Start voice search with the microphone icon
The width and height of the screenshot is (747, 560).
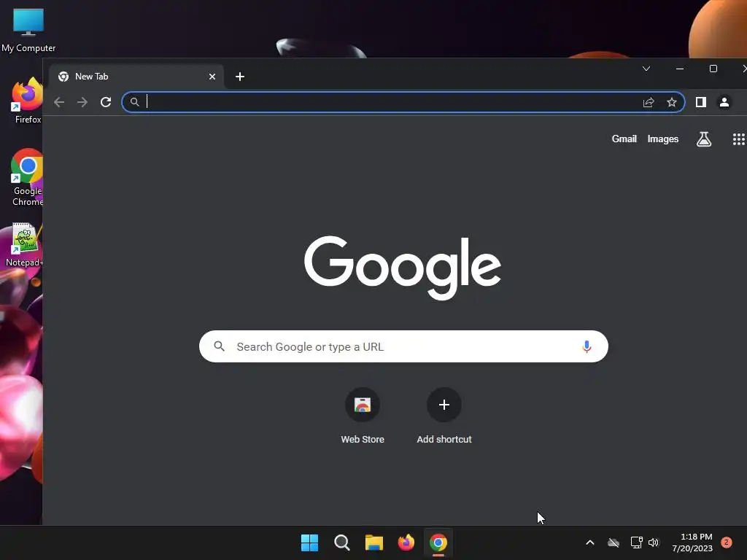click(587, 346)
